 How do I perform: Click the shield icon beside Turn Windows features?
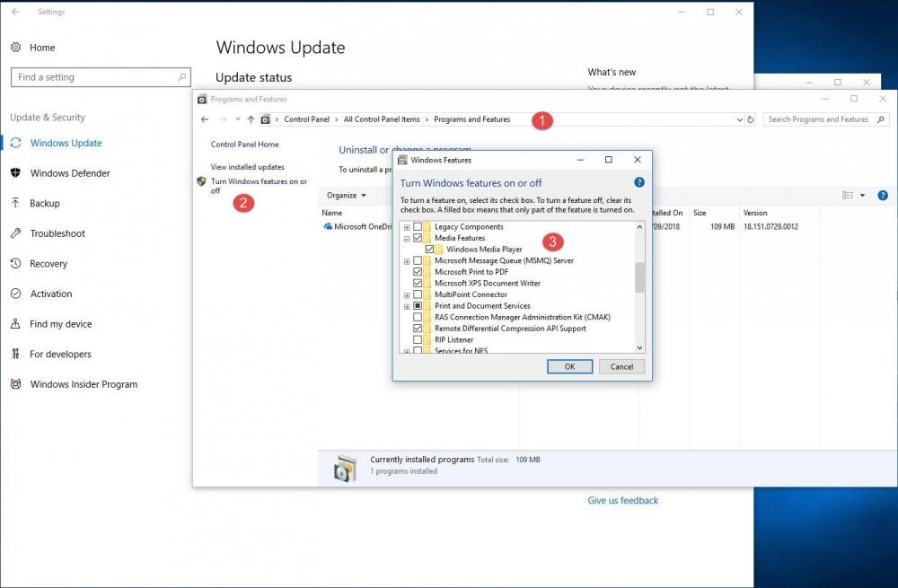[x=201, y=181]
